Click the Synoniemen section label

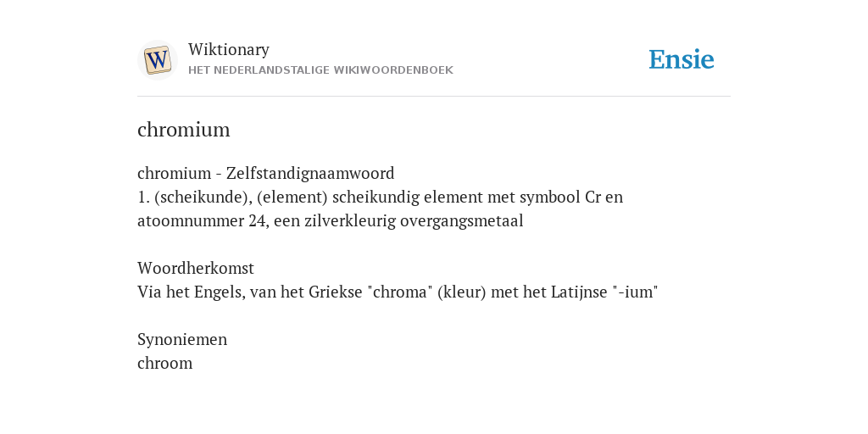(x=182, y=339)
